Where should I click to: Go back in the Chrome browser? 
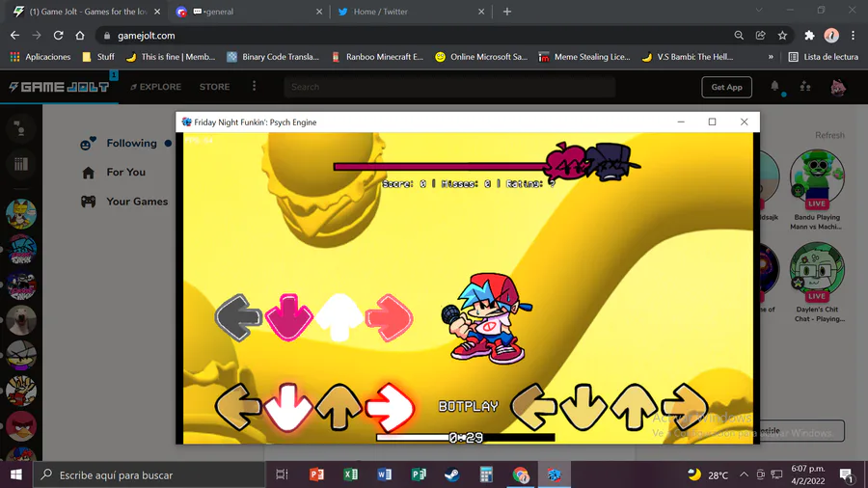[x=14, y=36]
